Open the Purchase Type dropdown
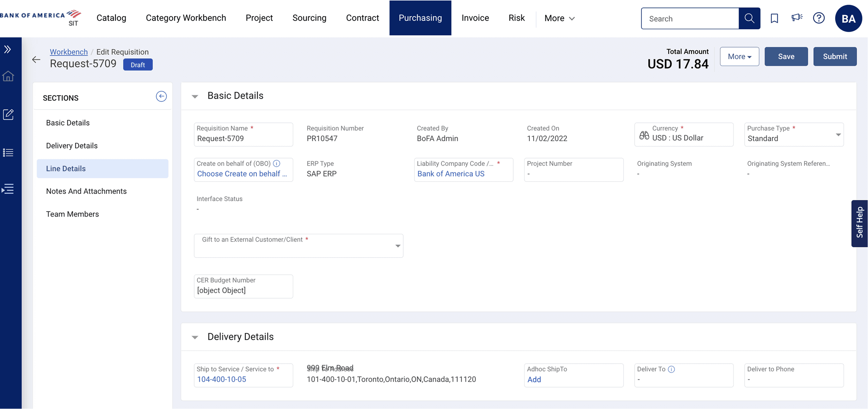Screen dimensions: 868x409 coord(838,135)
